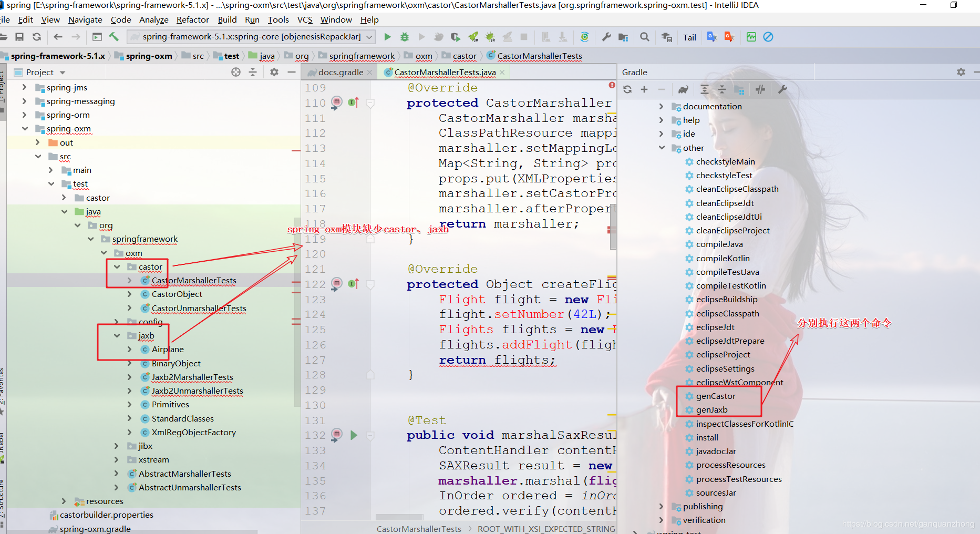
Task: Open Settings via the wrench toolbar icon
Action: point(606,37)
